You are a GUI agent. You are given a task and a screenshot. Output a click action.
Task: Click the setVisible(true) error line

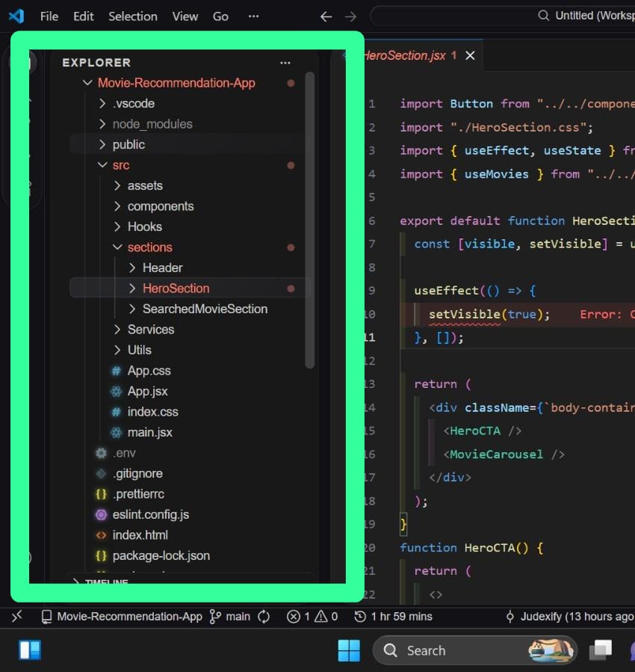coord(489,315)
